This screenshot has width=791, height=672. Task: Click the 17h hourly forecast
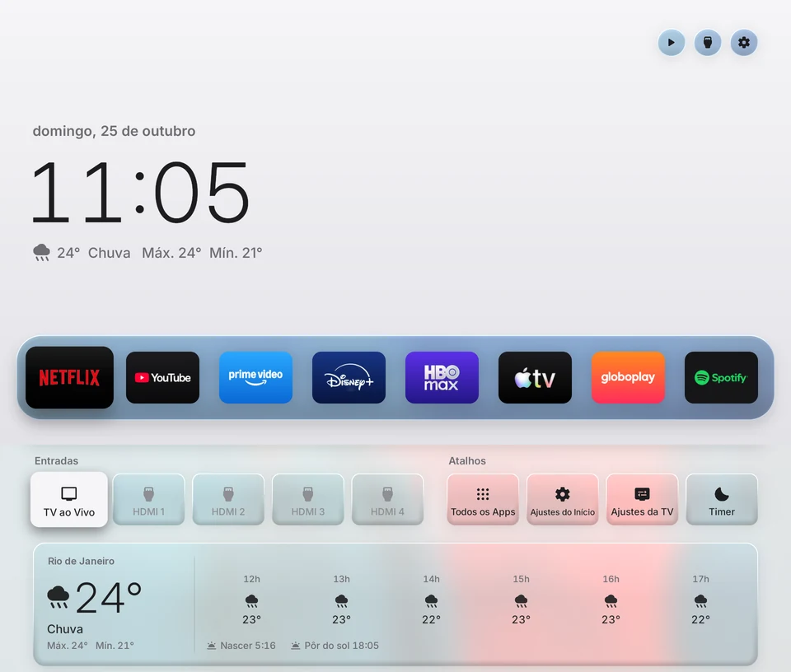[700, 600]
